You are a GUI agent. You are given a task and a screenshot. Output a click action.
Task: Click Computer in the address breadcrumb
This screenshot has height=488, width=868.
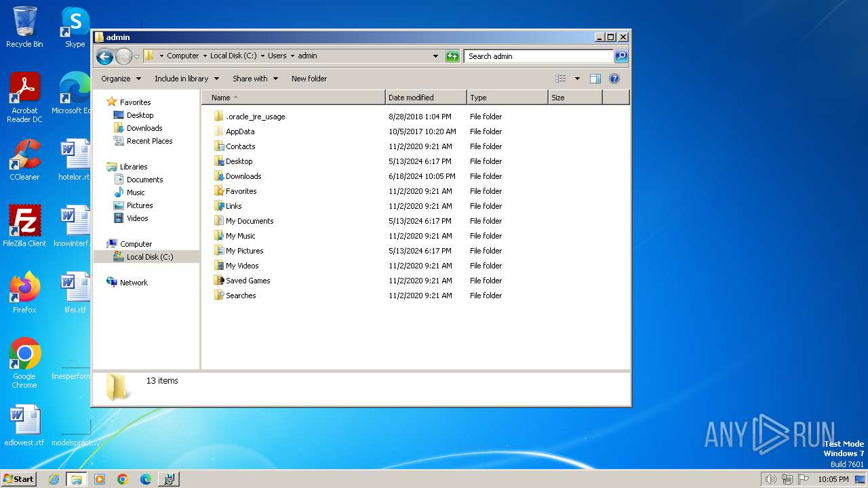(x=183, y=56)
